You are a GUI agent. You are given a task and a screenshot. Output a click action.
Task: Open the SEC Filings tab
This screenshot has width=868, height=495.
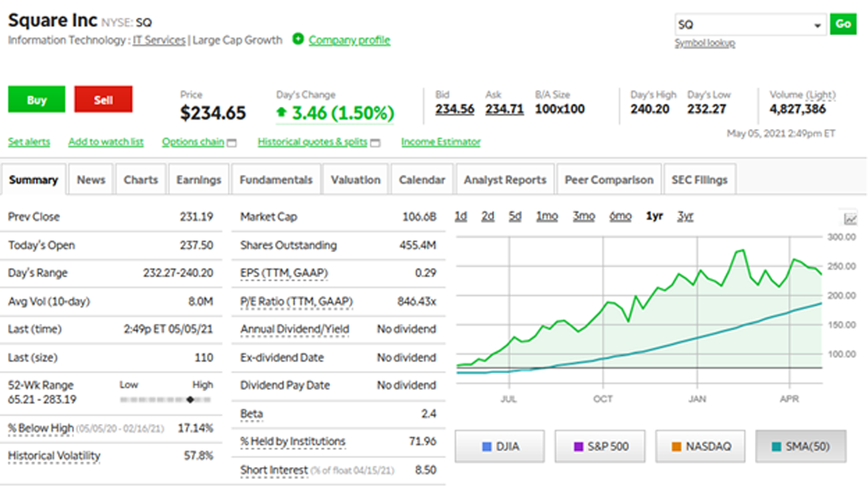coord(700,180)
